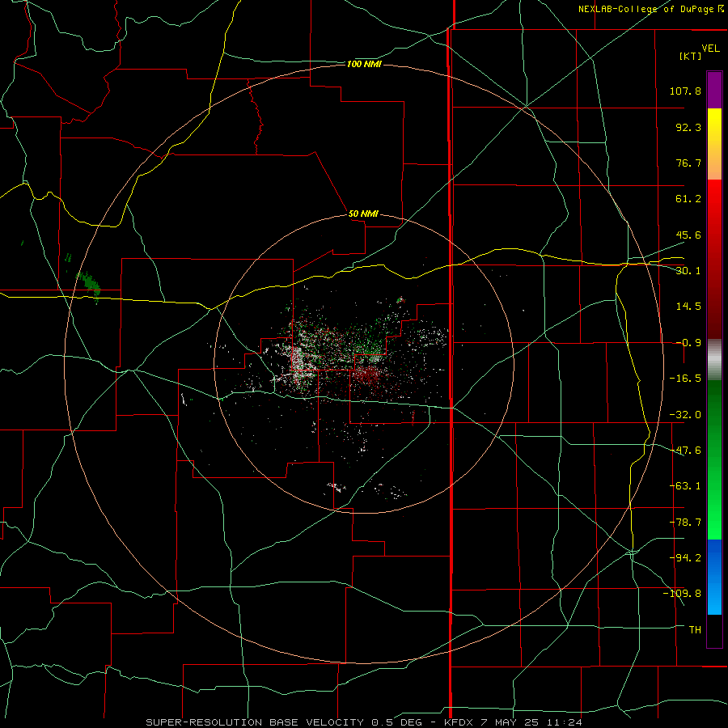Click the -63.1 velocity scale value
The height and width of the screenshot is (728, 728).
tap(685, 486)
